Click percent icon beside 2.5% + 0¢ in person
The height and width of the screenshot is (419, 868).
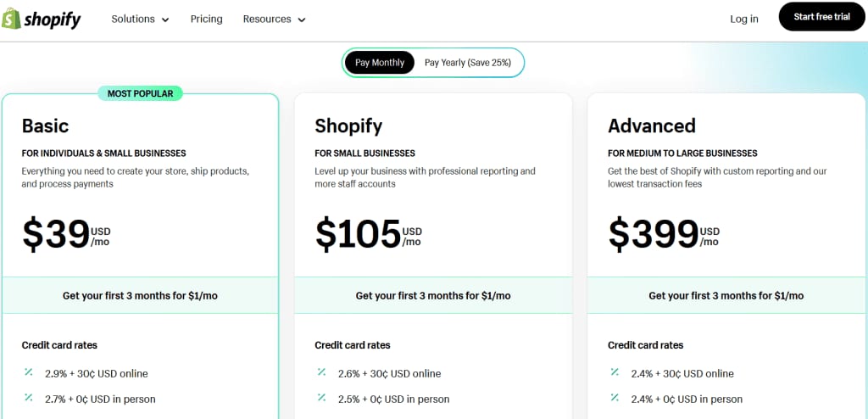(321, 398)
